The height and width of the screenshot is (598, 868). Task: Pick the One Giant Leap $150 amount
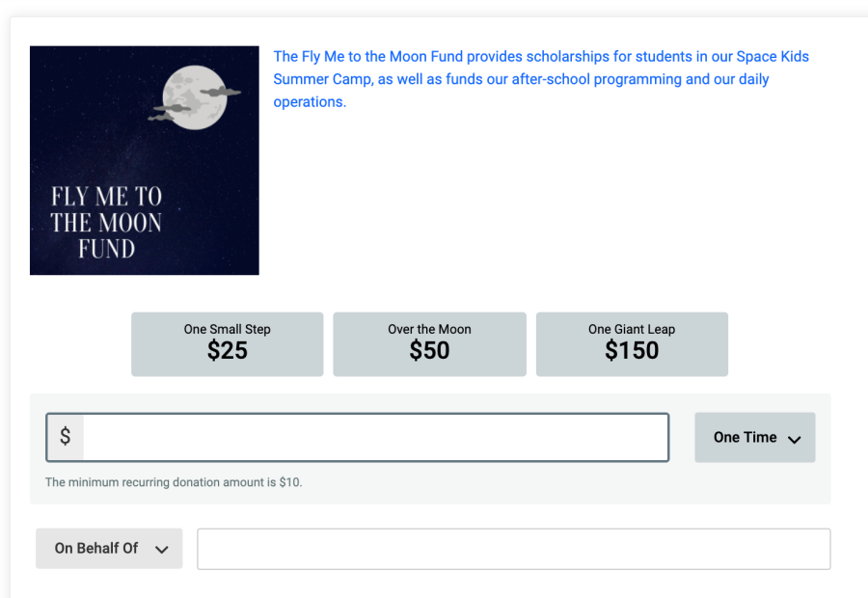[x=632, y=343]
